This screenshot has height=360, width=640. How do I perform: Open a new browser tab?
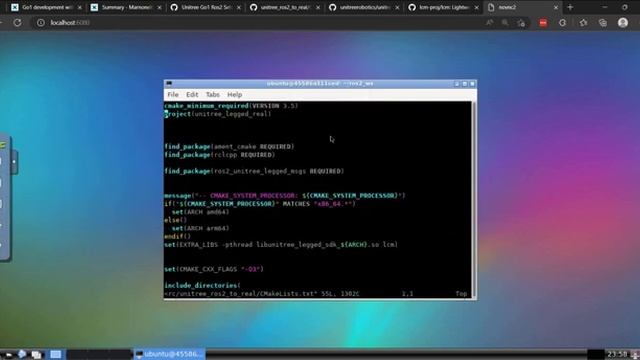point(570,7)
